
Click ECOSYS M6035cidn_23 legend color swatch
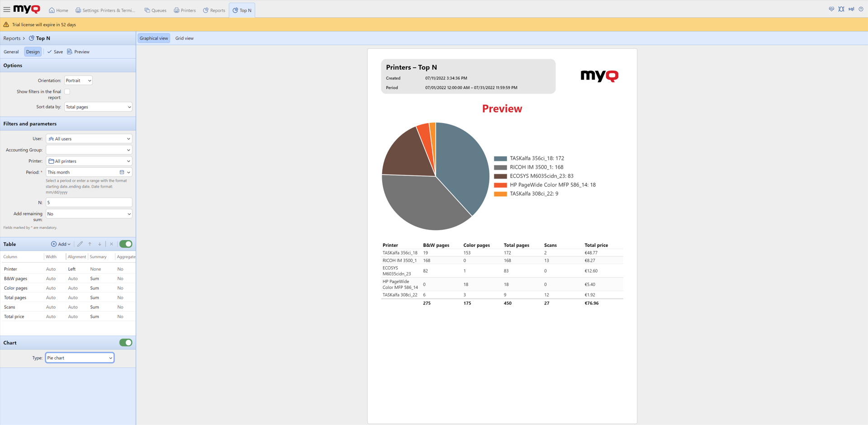[500, 176]
